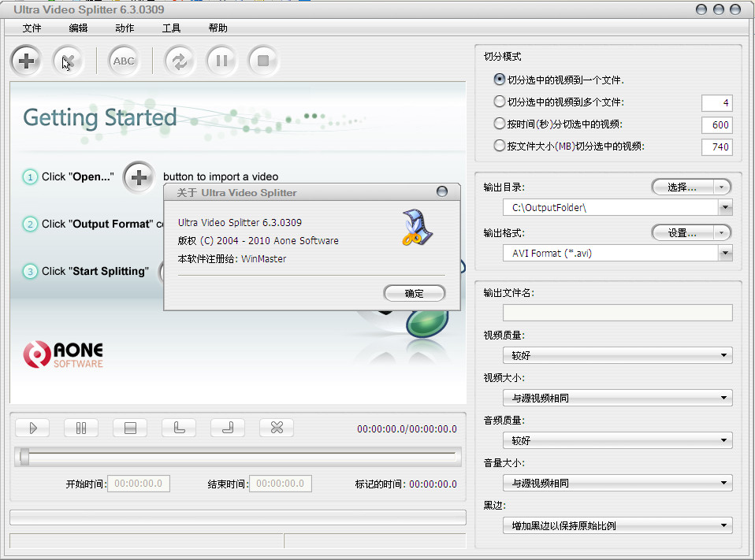Click the video seek slider thumb

tap(24, 457)
